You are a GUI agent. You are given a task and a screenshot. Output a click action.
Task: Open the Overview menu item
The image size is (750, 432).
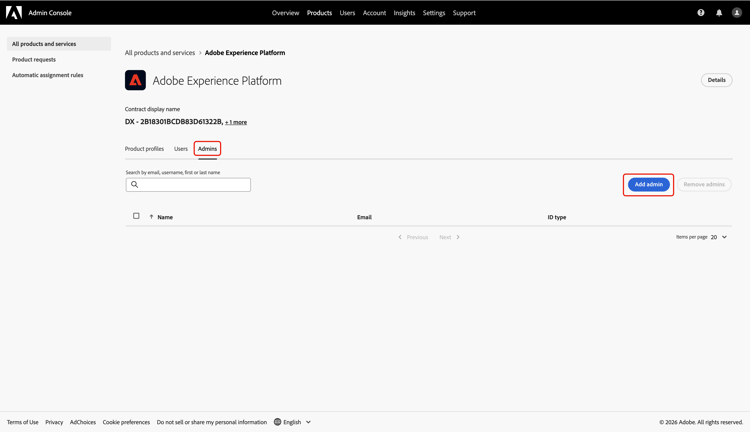(286, 13)
